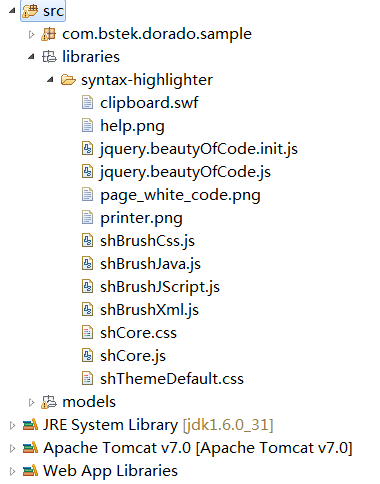Select the jquery.beautyOfCode.js file name

pos(185,172)
